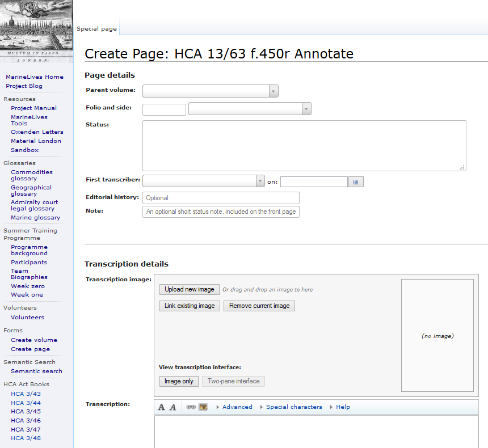Click Link existing image button

190,306
